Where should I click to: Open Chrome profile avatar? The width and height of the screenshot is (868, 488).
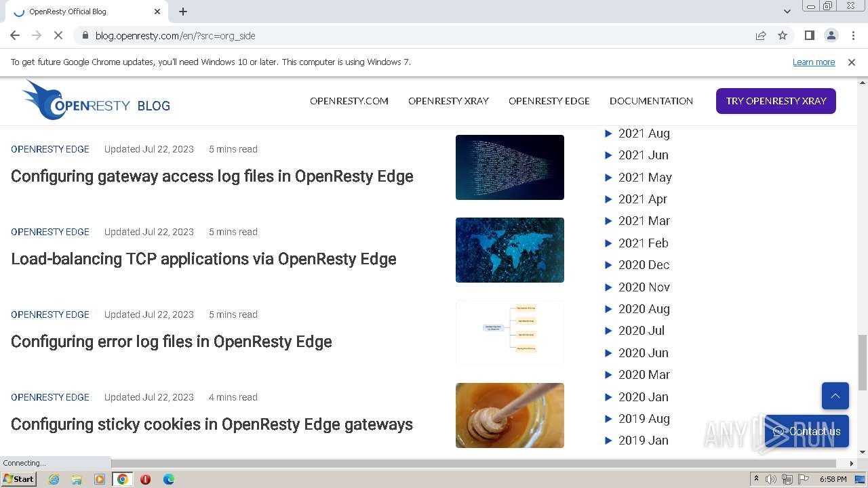pos(831,35)
